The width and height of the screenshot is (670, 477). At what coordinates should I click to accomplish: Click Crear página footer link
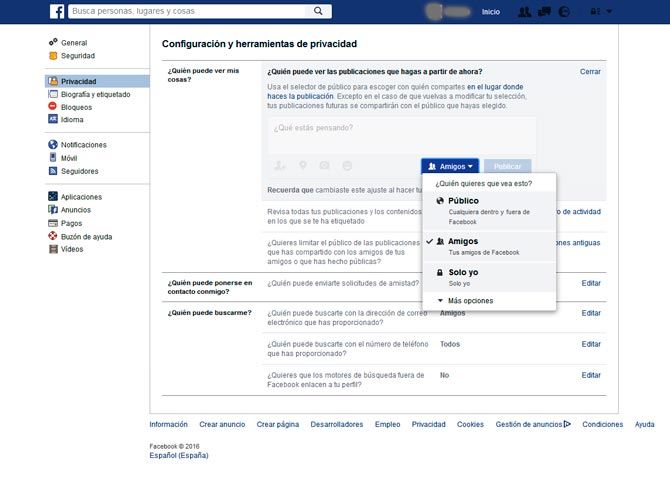click(278, 424)
